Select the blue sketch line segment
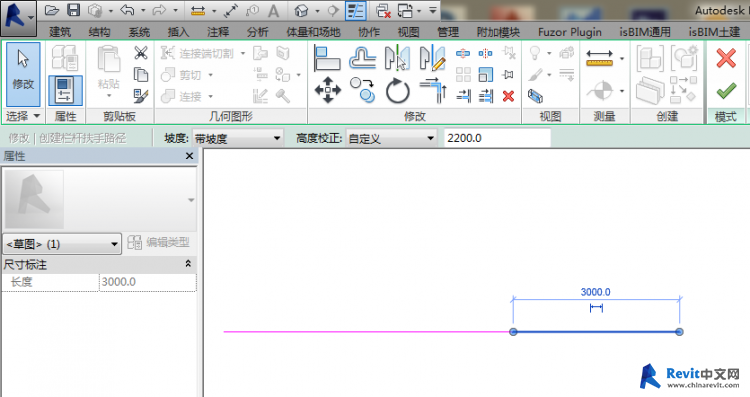The width and height of the screenshot is (750, 397). coord(596,332)
